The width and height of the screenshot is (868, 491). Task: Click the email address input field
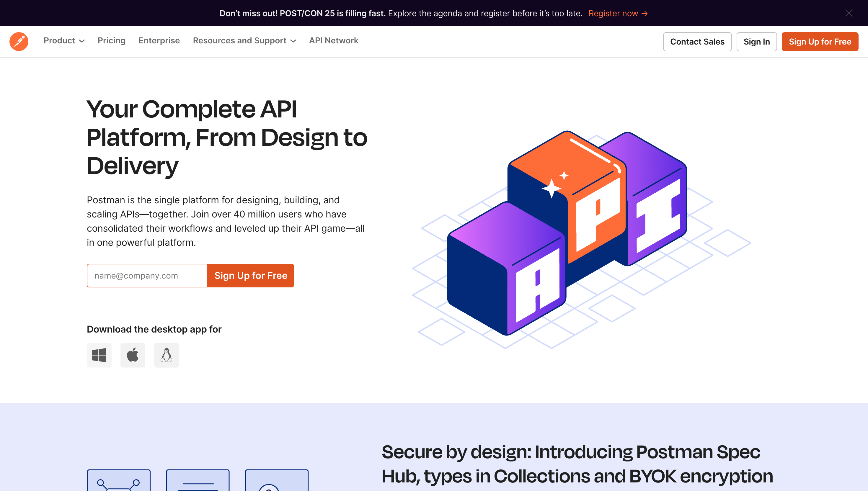(x=147, y=275)
